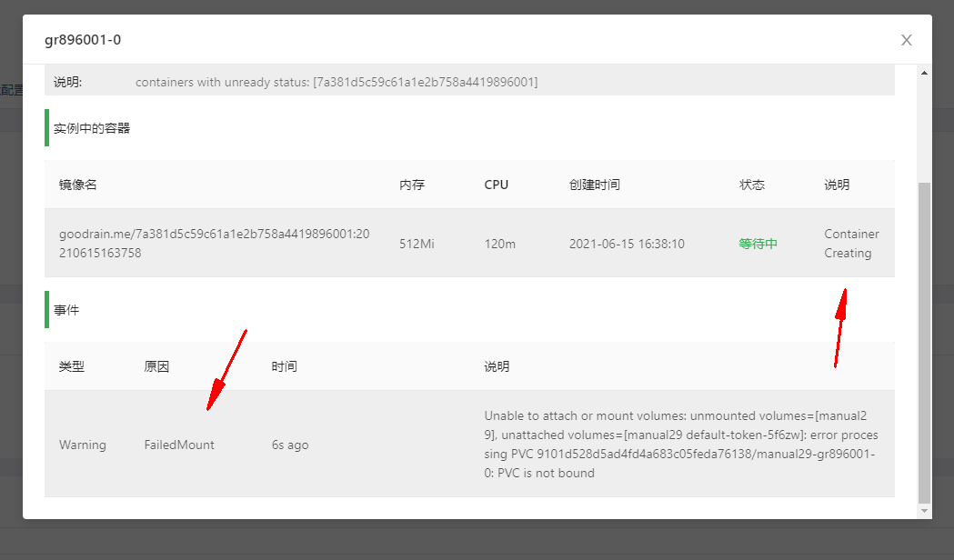Click the 512Mi memory value
954x560 pixels.
(x=417, y=244)
